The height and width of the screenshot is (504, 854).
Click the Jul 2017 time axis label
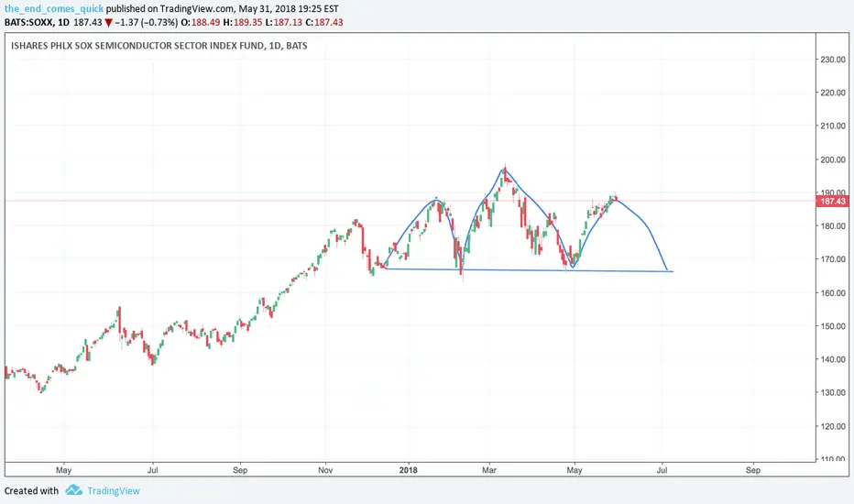[152, 470]
